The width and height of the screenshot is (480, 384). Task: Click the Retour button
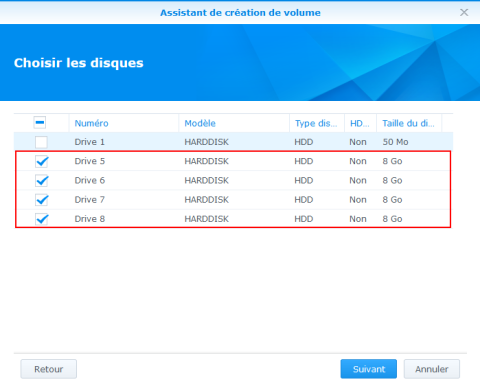pos(49,369)
